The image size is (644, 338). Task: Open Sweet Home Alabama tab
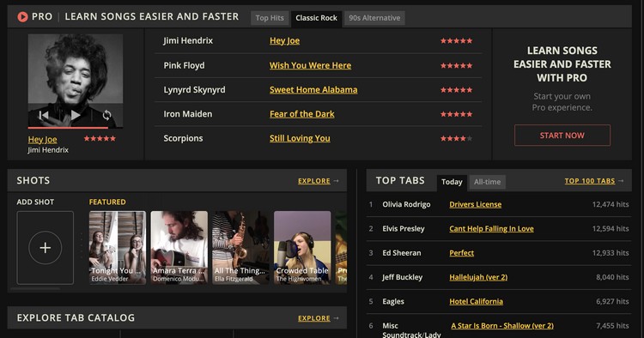pos(313,90)
